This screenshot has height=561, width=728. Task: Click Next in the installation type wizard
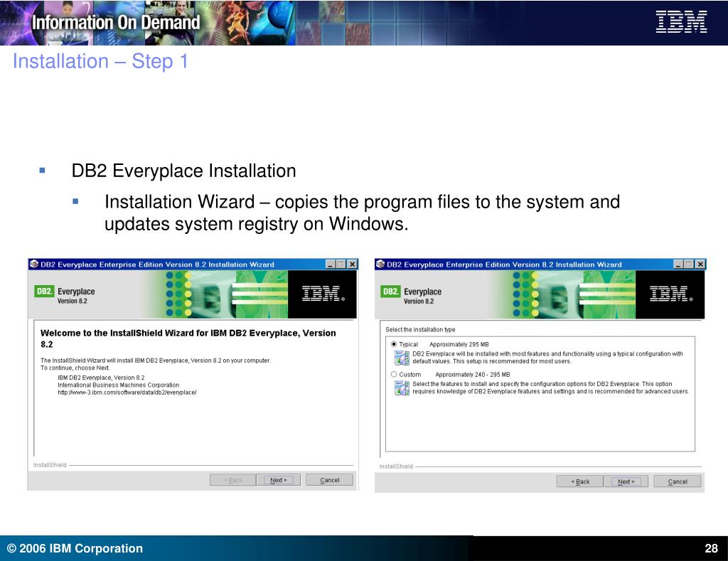(626, 481)
